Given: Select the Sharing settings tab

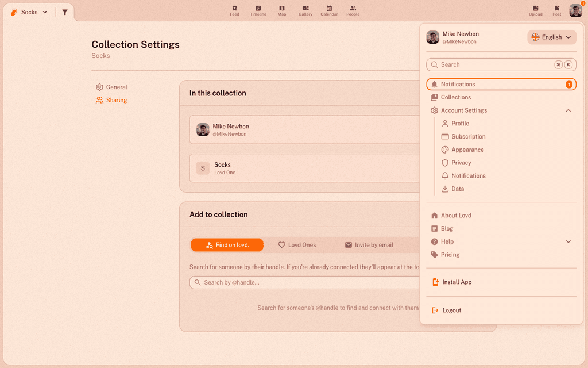Looking at the screenshot, I should pyautogui.click(x=111, y=100).
